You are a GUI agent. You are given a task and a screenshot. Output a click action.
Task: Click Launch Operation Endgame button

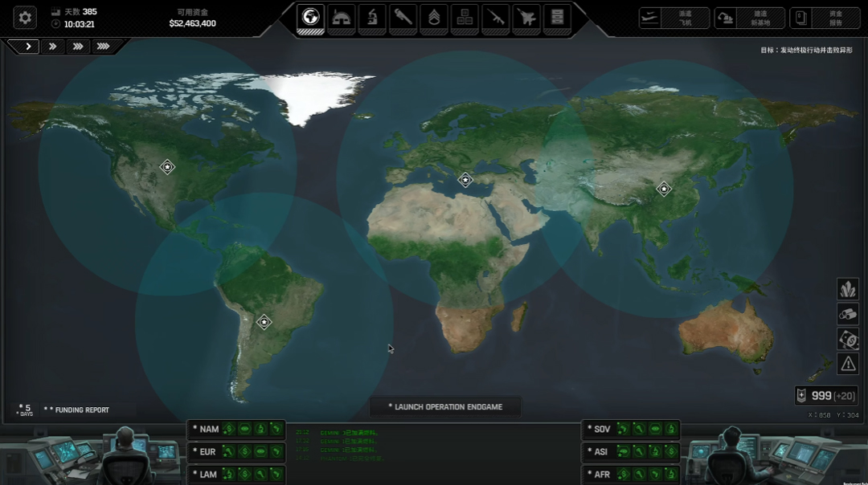pos(445,407)
